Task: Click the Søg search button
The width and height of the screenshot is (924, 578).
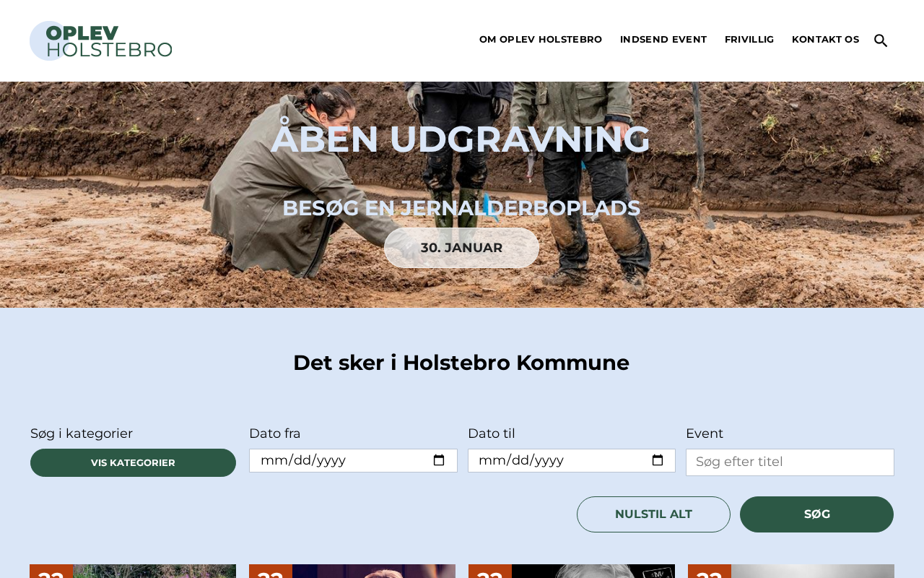Action: [816, 514]
